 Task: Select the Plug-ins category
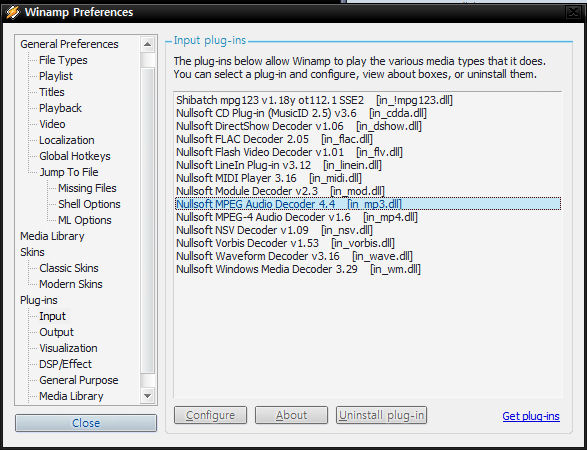(39, 300)
